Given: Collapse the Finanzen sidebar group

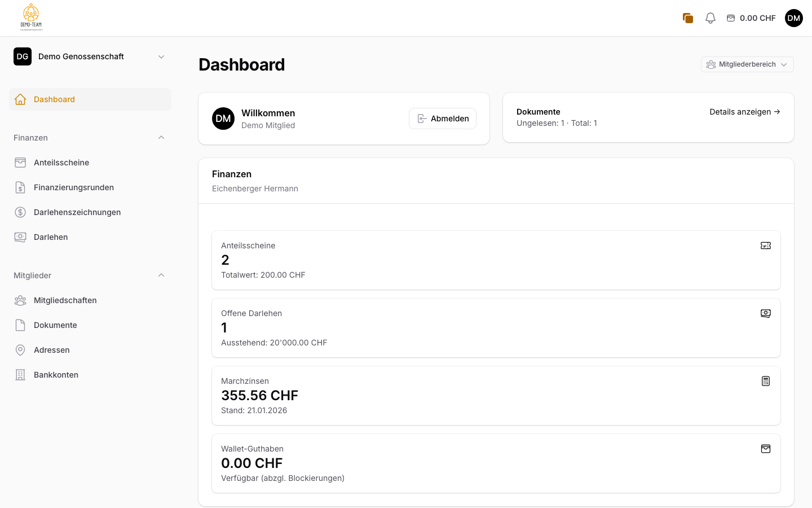Looking at the screenshot, I should click(x=161, y=137).
